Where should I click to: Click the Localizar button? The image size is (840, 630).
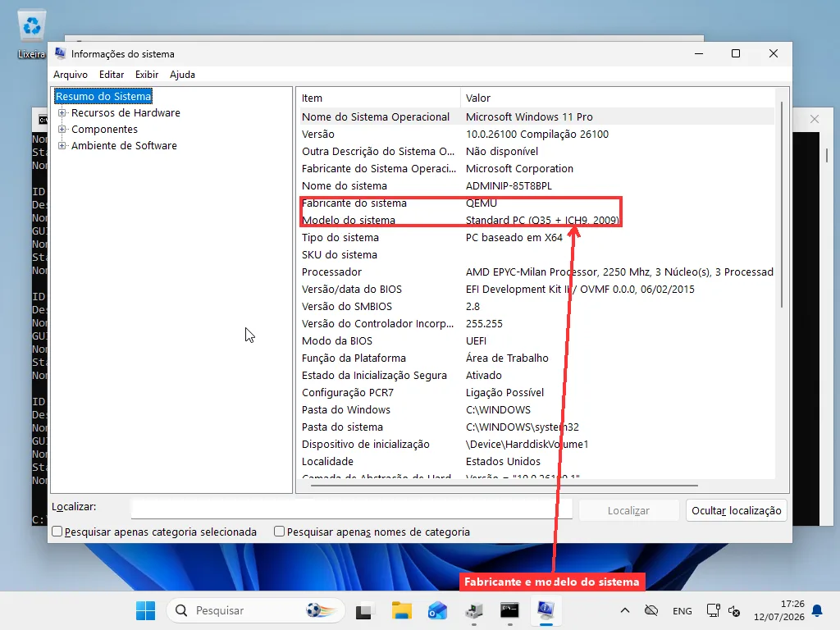[x=628, y=510]
